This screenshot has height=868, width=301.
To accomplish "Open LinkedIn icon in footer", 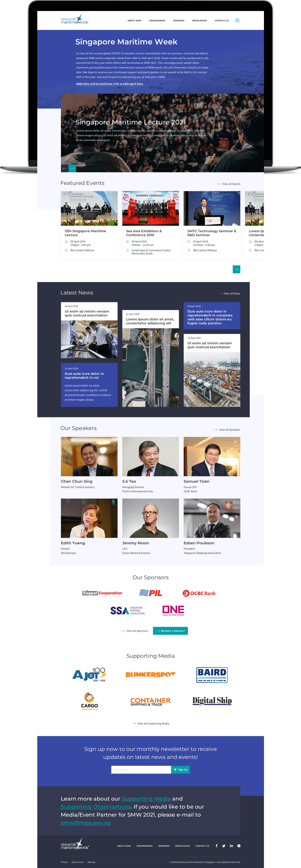I will (231, 845).
